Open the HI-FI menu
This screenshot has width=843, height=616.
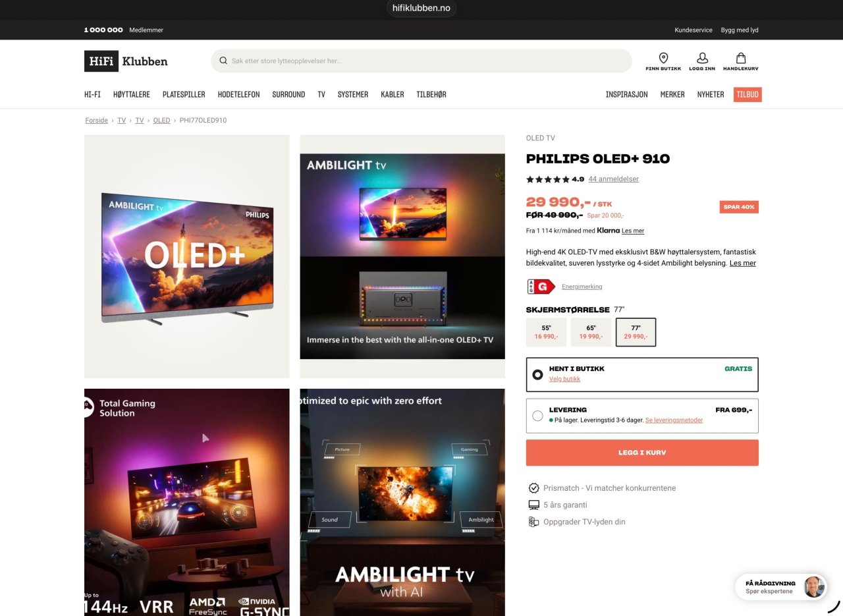[92, 95]
